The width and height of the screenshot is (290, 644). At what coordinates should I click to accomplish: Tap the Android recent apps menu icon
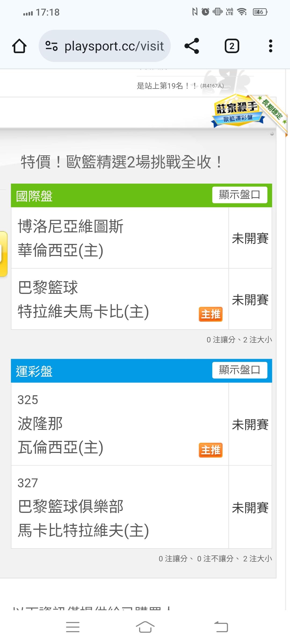pos(73,627)
